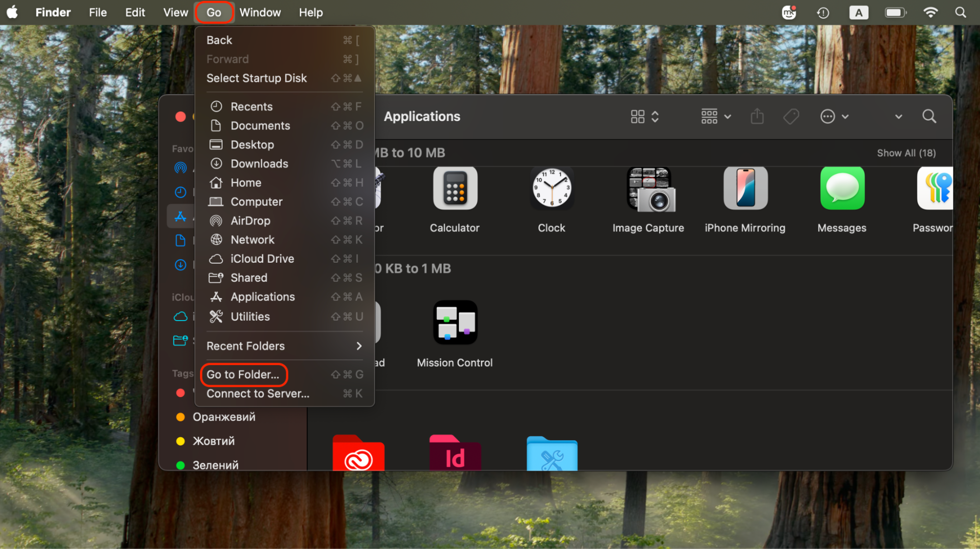This screenshot has width=980, height=549.
Task: Open the grouping options dropdown in the toolbar
Action: click(x=715, y=116)
